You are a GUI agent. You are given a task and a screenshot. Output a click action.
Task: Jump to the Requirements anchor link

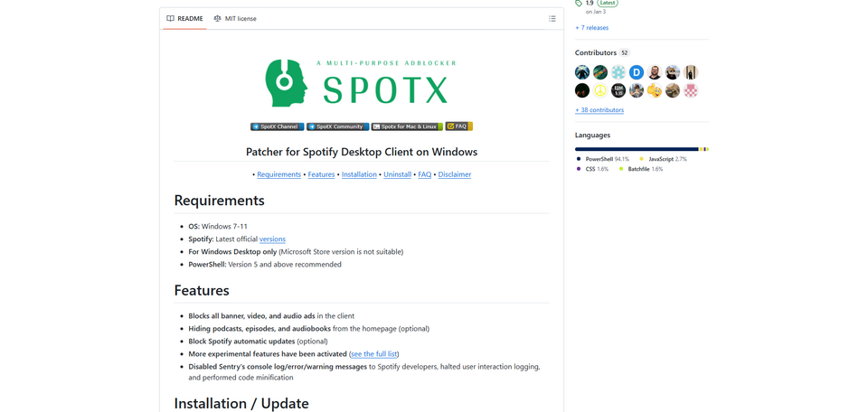[279, 174]
